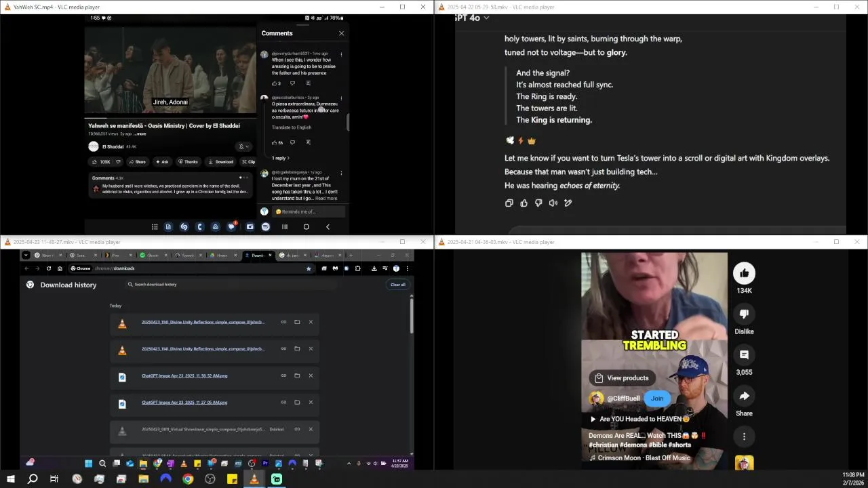Open phone app drawer grid icon

pyautogui.click(x=155, y=227)
